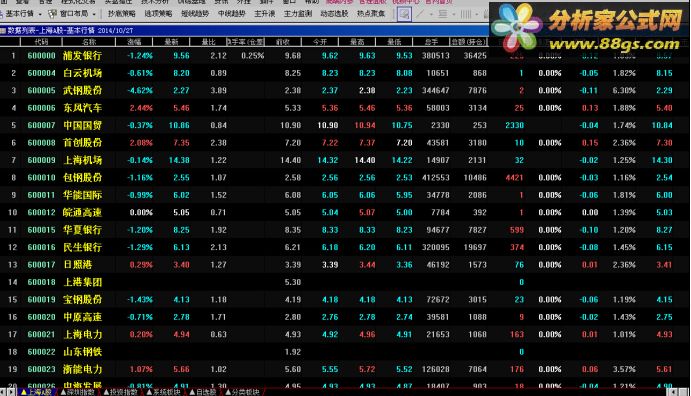Switch to the 深圳指数 bottom tab
Viewport: 691px width, 396px height.
78,392
